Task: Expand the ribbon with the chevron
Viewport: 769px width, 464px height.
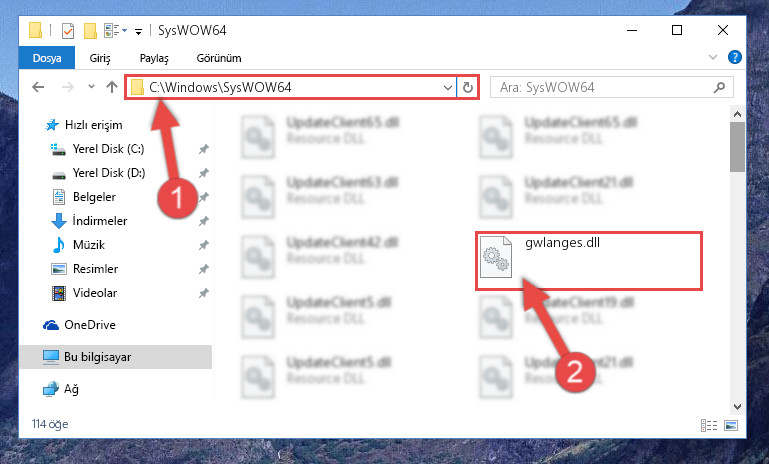Action: (713, 57)
